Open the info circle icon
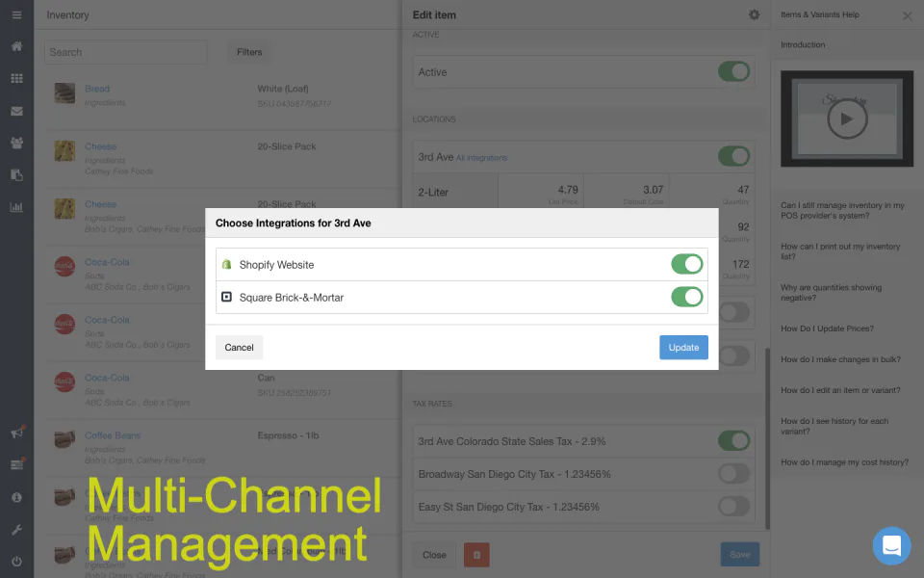 (16, 497)
